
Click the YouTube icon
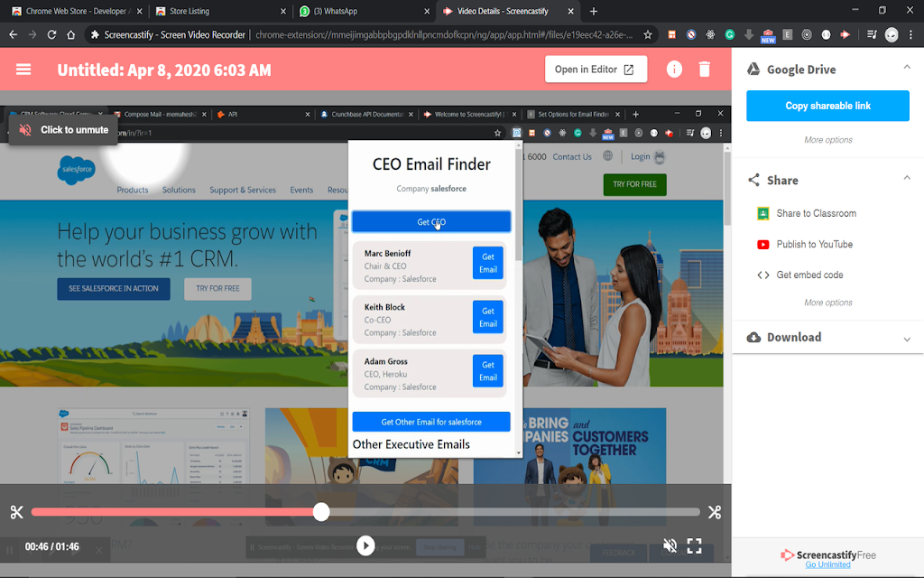coord(762,244)
